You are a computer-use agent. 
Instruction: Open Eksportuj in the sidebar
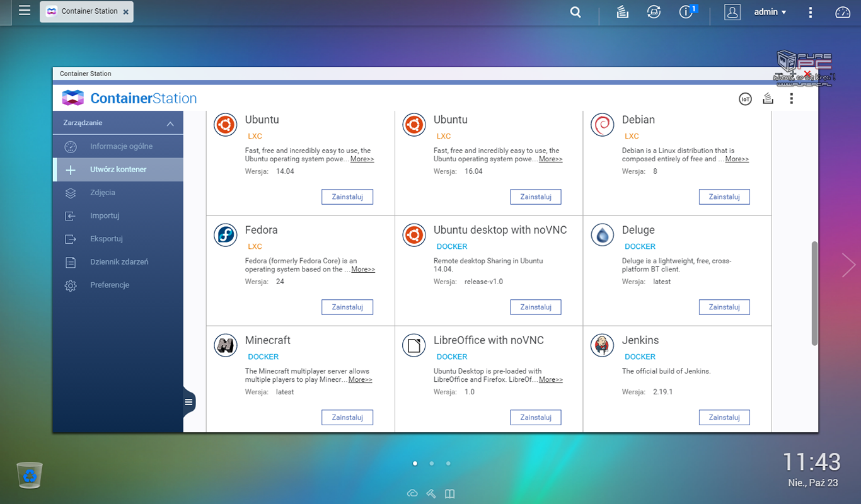[118, 239]
